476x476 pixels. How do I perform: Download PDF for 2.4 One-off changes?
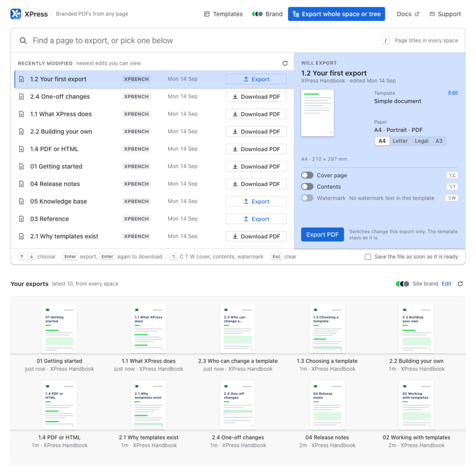[x=256, y=97]
